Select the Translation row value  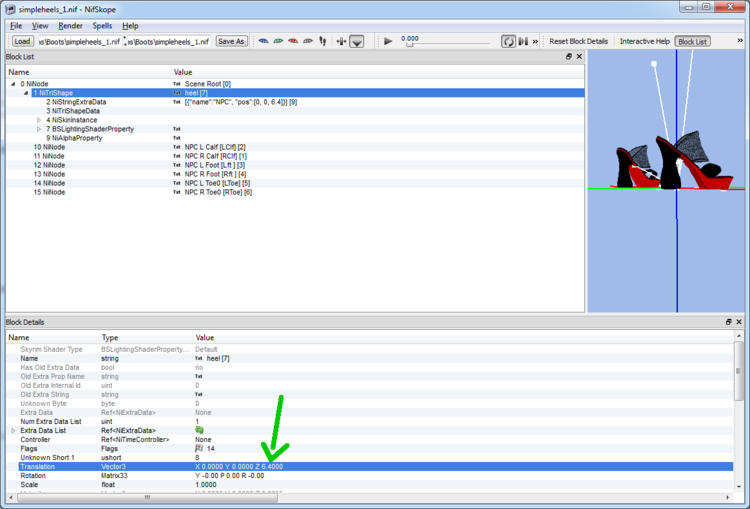(x=239, y=466)
